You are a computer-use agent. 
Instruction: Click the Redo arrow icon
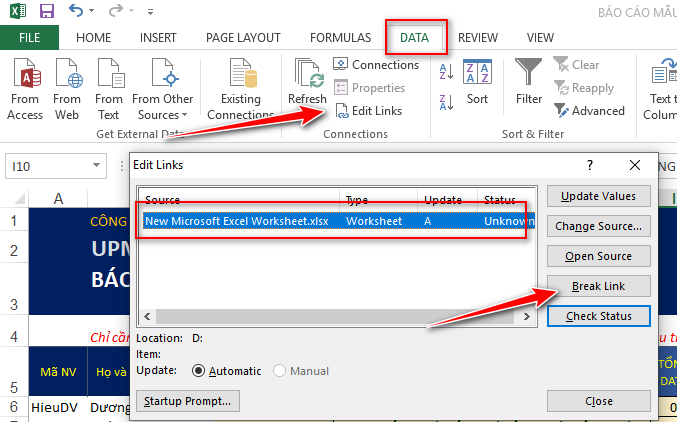[x=115, y=10]
